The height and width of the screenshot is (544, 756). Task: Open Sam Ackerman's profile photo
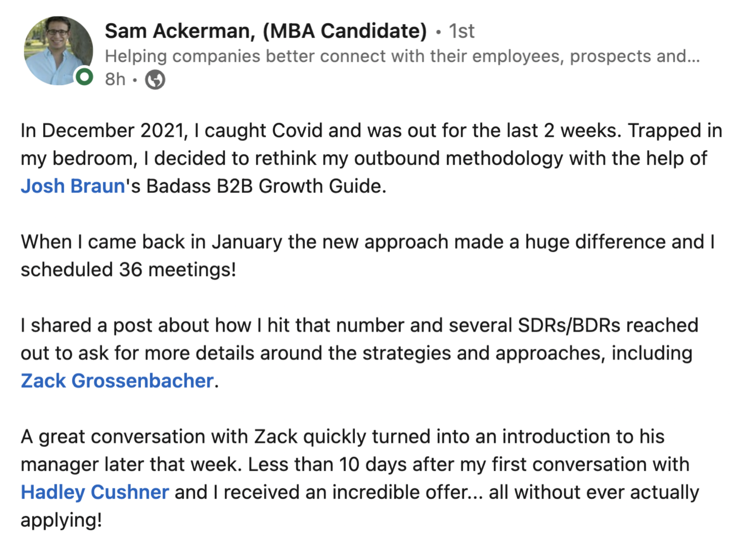pyautogui.click(x=59, y=50)
